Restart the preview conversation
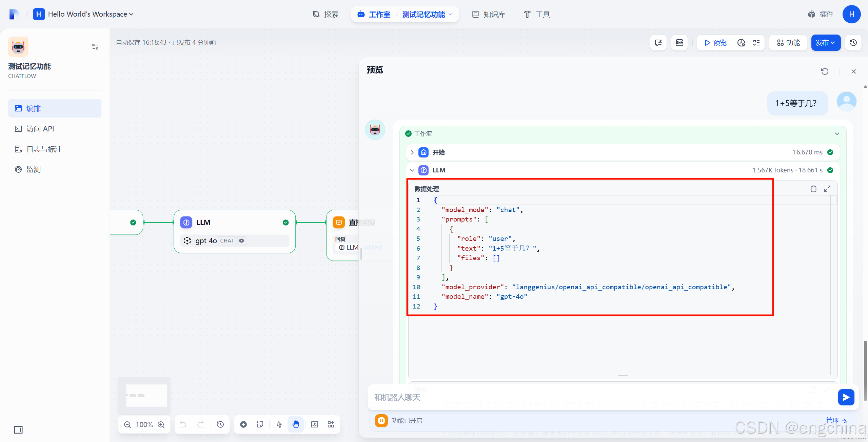Viewport: 868px width, 442px height. tap(825, 71)
